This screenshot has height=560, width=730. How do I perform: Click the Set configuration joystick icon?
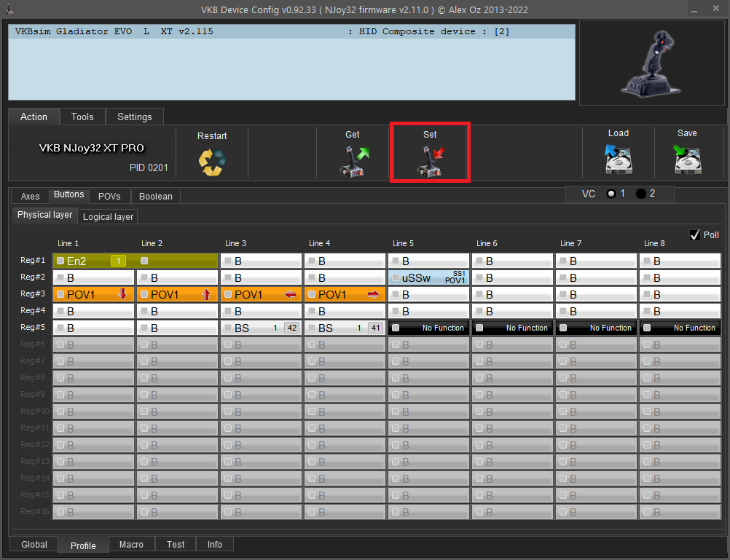click(x=430, y=161)
